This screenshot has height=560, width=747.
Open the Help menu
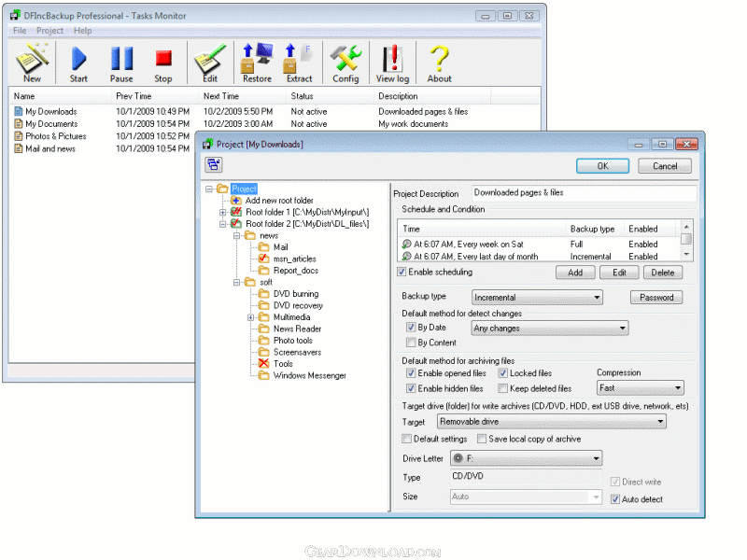[83, 31]
